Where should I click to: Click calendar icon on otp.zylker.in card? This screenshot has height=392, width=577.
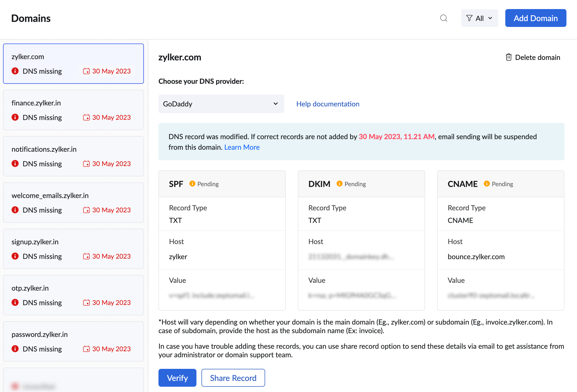(x=86, y=302)
